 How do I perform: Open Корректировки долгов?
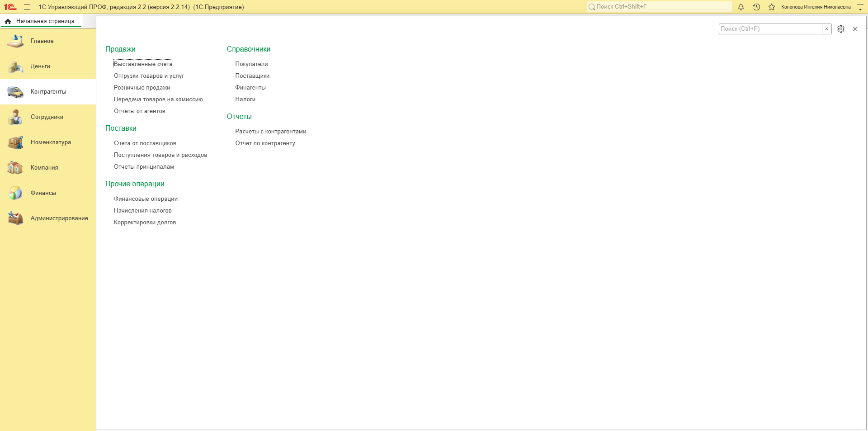(145, 223)
